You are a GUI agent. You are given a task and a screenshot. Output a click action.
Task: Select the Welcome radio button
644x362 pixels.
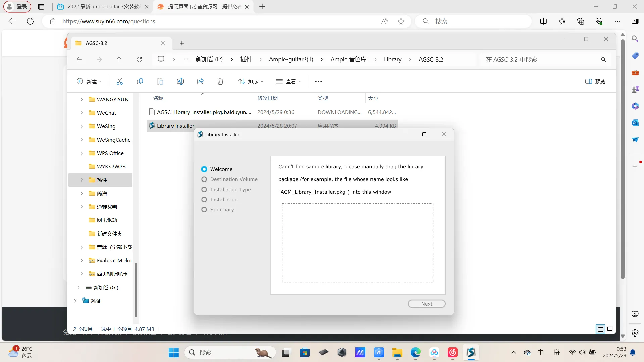point(204,169)
